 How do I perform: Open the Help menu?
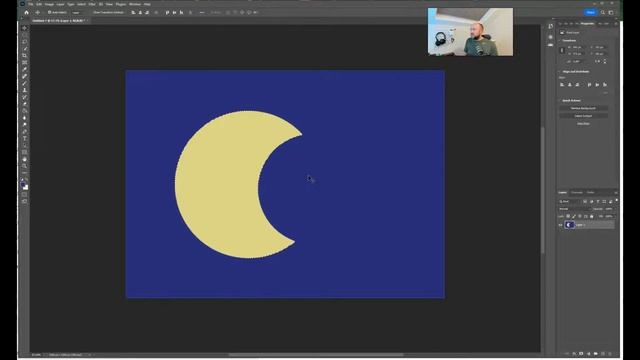pos(147,4)
